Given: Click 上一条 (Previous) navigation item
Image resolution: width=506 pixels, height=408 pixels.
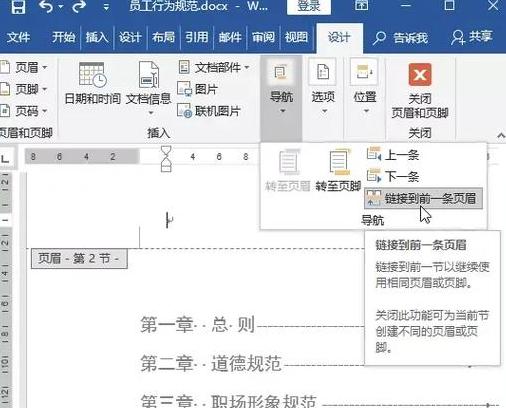Looking at the screenshot, I should coord(393,155).
